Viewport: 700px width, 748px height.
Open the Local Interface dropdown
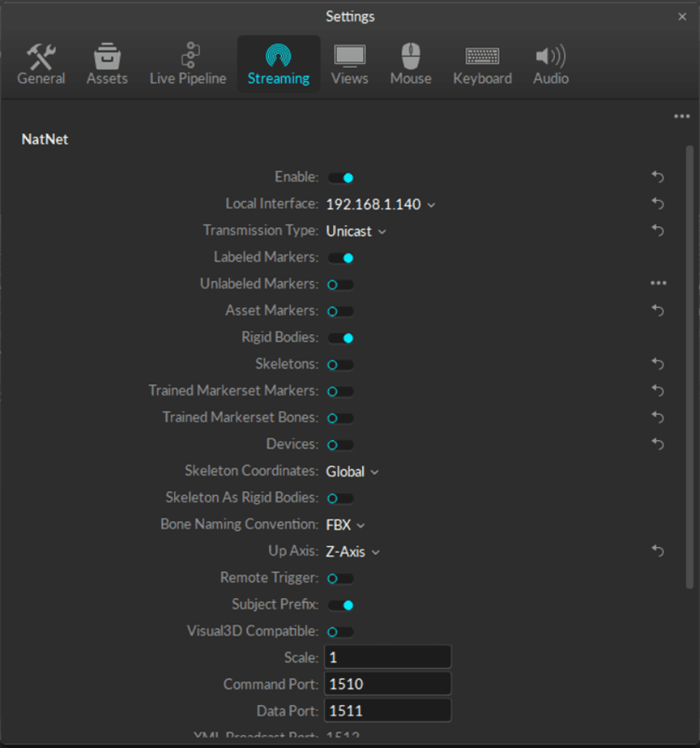(x=380, y=204)
